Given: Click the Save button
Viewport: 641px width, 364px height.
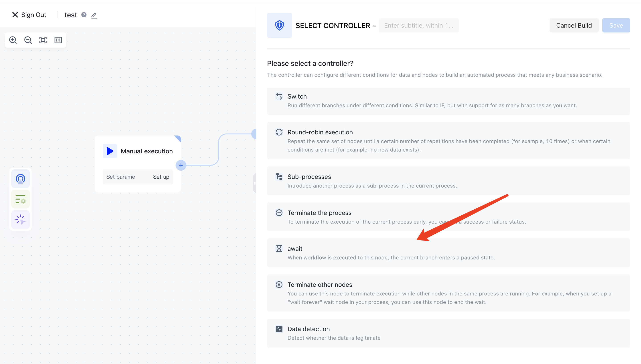Looking at the screenshot, I should pyautogui.click(x=616, y=25).
